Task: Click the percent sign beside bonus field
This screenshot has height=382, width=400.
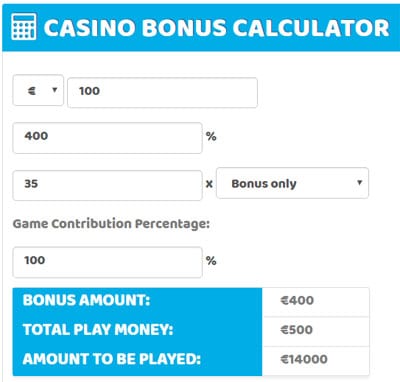Action: (211, 136)
